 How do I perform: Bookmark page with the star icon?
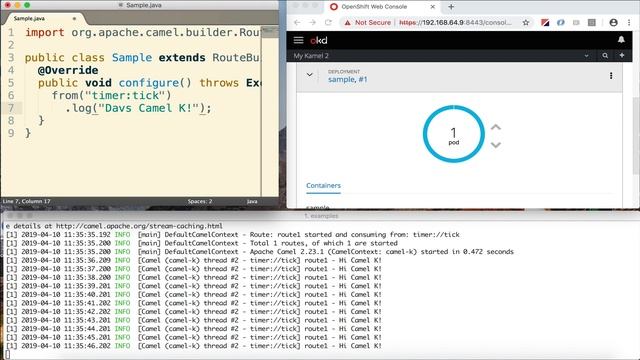coord(526,22)
